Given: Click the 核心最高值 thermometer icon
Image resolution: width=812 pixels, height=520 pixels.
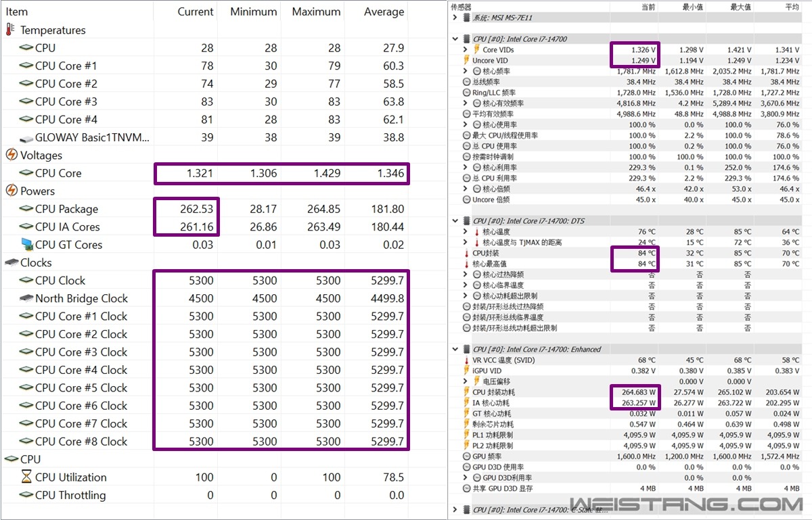Looking at the screenshot, I should 466,264.
